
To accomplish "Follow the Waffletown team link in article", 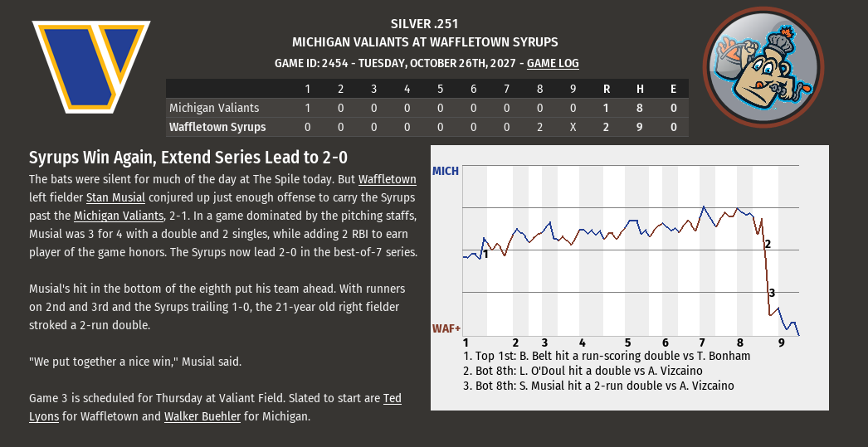I will click(x=387, y=179).
